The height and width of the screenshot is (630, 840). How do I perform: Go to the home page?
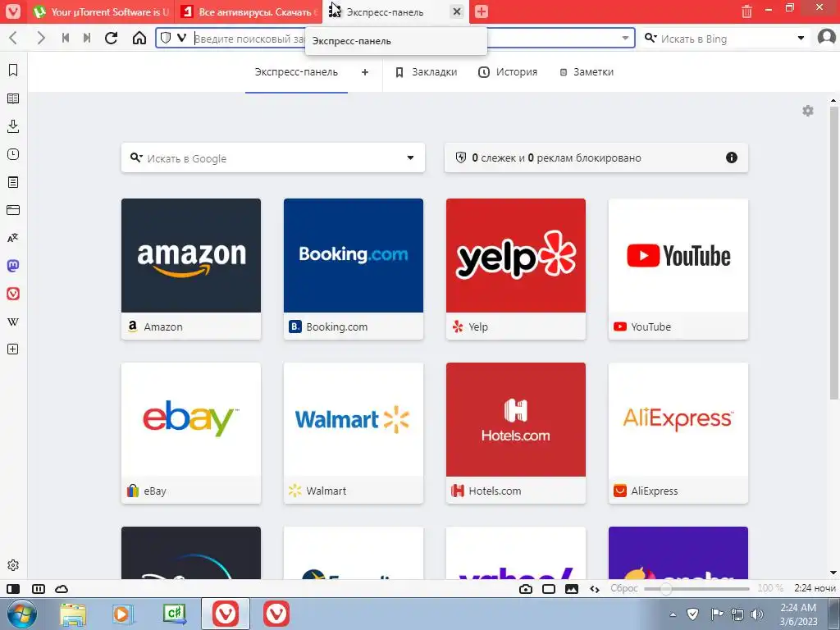coord(139,38)
